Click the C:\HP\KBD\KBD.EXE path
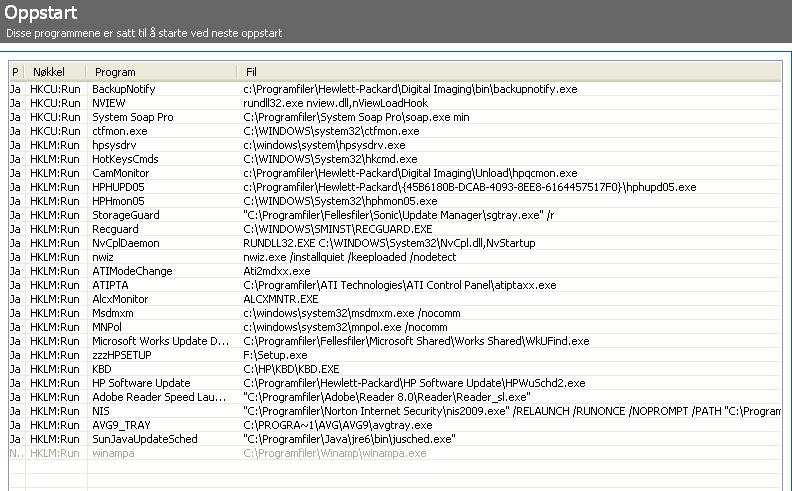Screen dimensions: 792x491 click(x=291, y=369)
